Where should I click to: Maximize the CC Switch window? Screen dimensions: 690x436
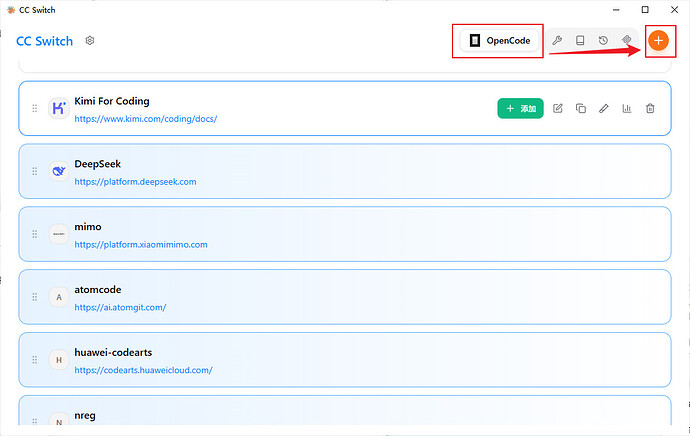coord(645,10)
